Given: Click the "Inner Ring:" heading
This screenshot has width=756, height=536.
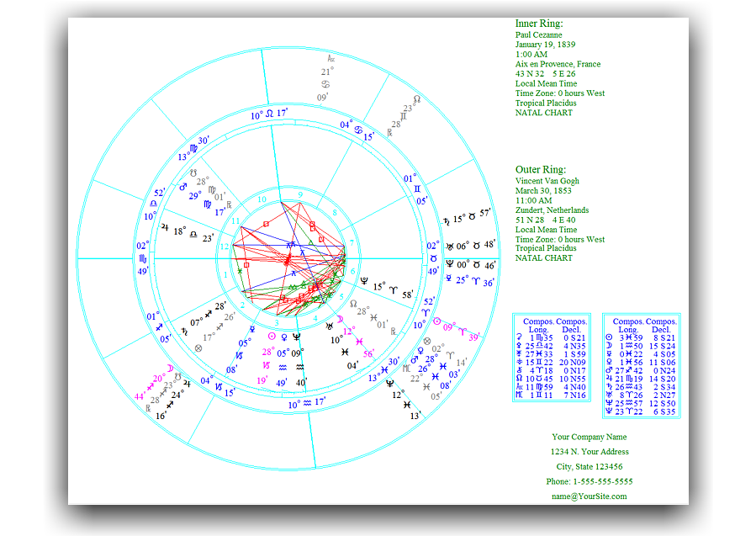Looking at the screenshot, I should [x=539, y=24].
